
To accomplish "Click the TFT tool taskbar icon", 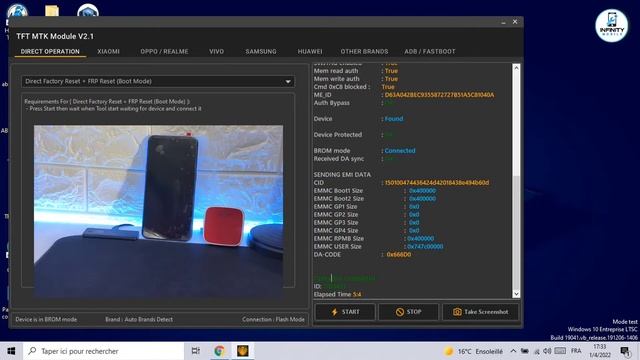I will coord(243,351).
